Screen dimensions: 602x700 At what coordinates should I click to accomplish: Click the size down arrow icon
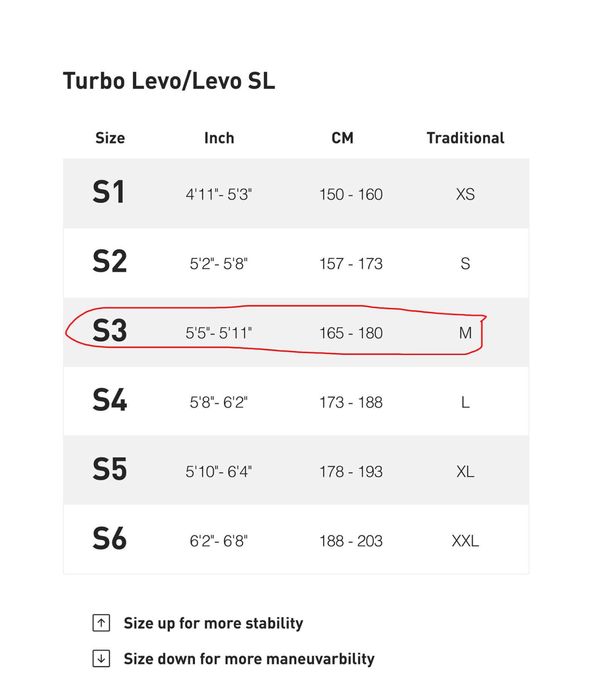(x=101, y=658)
